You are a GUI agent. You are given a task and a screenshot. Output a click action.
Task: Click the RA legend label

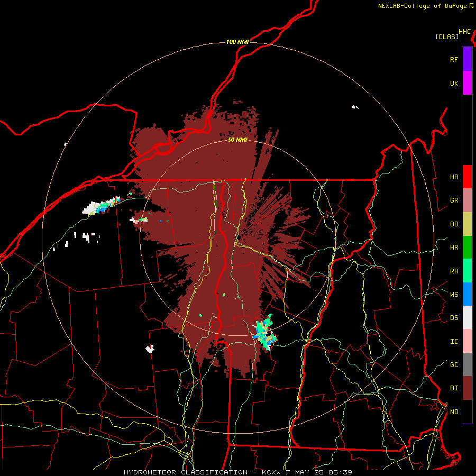click(x=454, y=271)
